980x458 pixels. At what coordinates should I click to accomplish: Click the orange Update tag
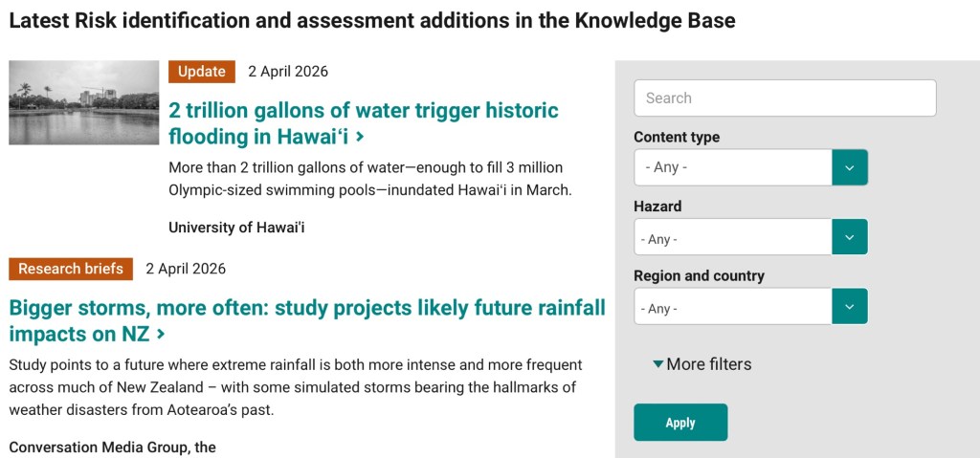point(202,72)
